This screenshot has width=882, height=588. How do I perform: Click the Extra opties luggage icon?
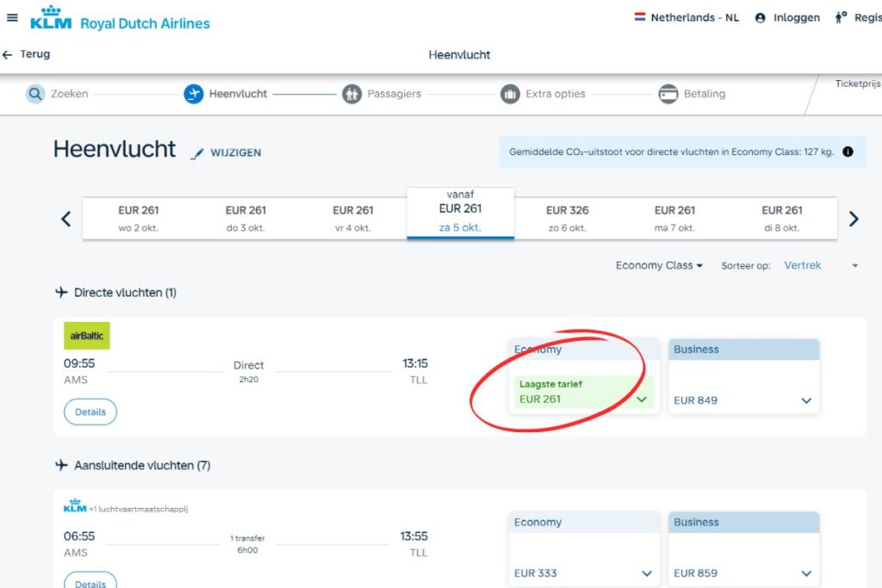pos(510,94)
